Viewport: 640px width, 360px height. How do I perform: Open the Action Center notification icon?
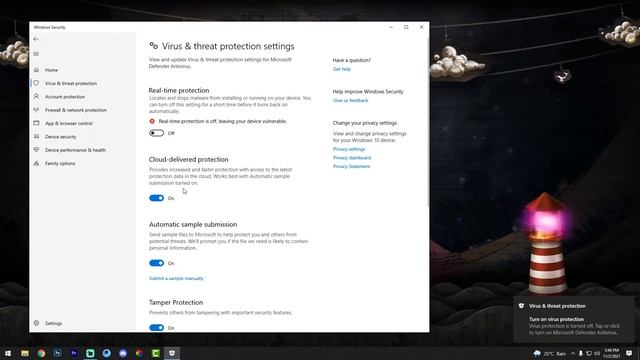pyautogui.click(x=629, y=353)
